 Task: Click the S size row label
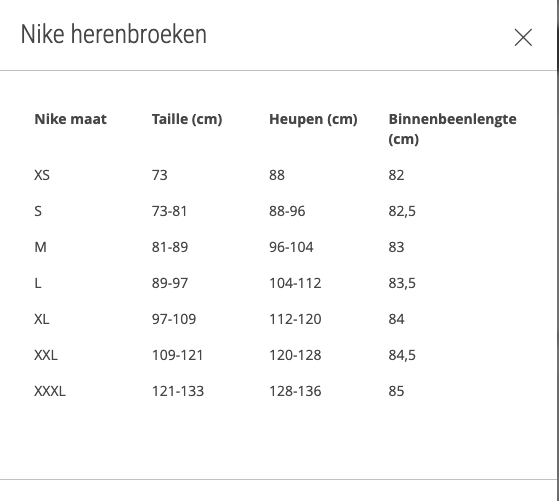coord(38,211)
